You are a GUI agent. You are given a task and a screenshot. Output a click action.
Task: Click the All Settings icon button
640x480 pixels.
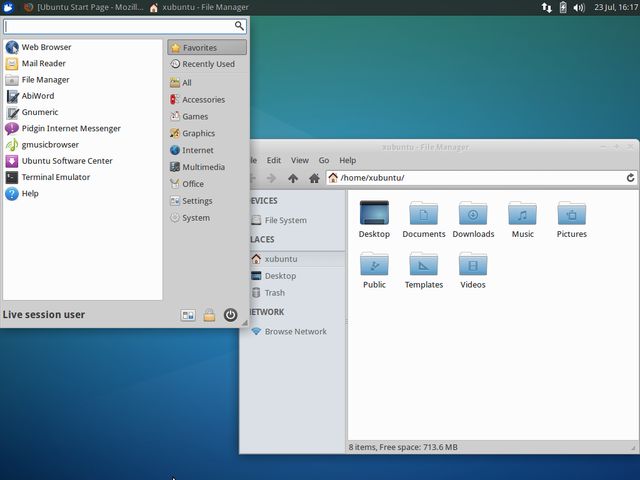click(x=188, y=315)
